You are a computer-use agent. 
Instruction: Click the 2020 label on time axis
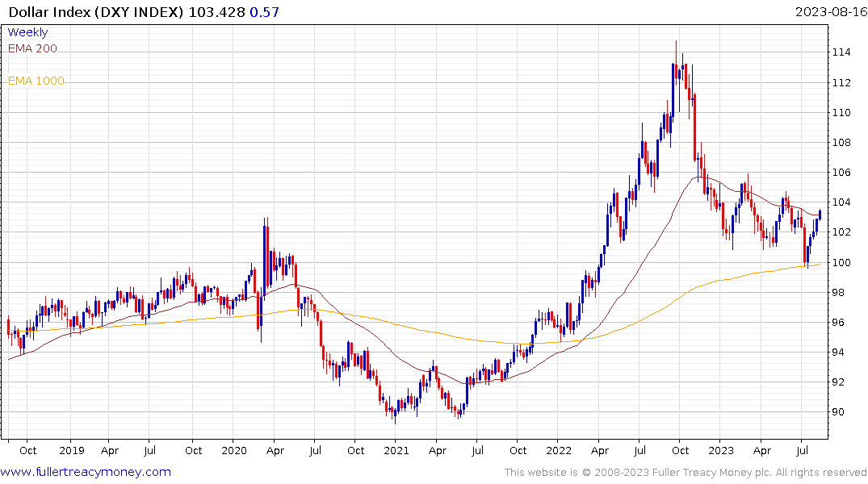tap(233, 450)
